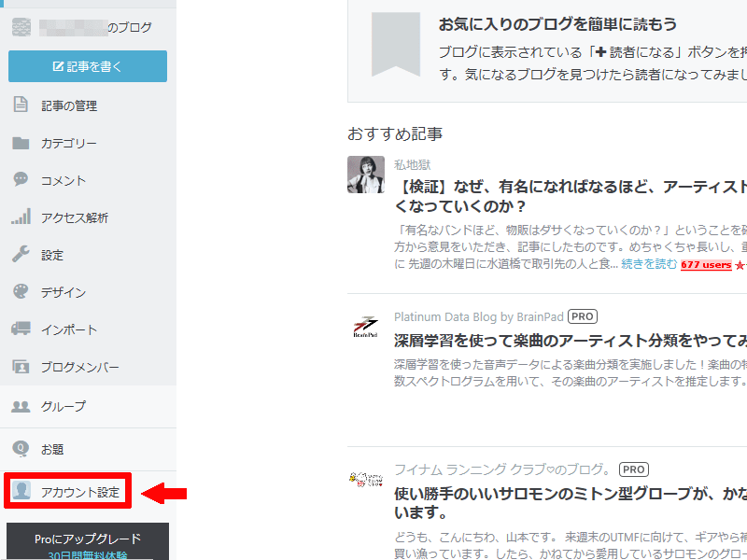Select the デザイン palette icon

tap(21, 291)
